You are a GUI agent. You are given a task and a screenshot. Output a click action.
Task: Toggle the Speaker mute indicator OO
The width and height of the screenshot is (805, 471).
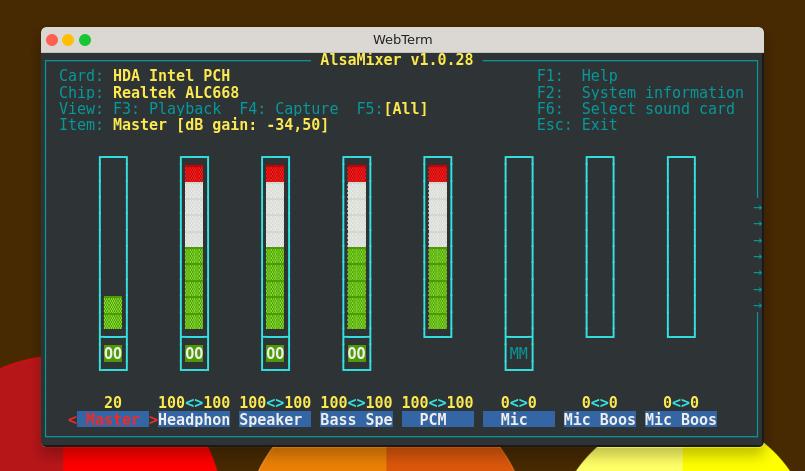coord(275,353)
